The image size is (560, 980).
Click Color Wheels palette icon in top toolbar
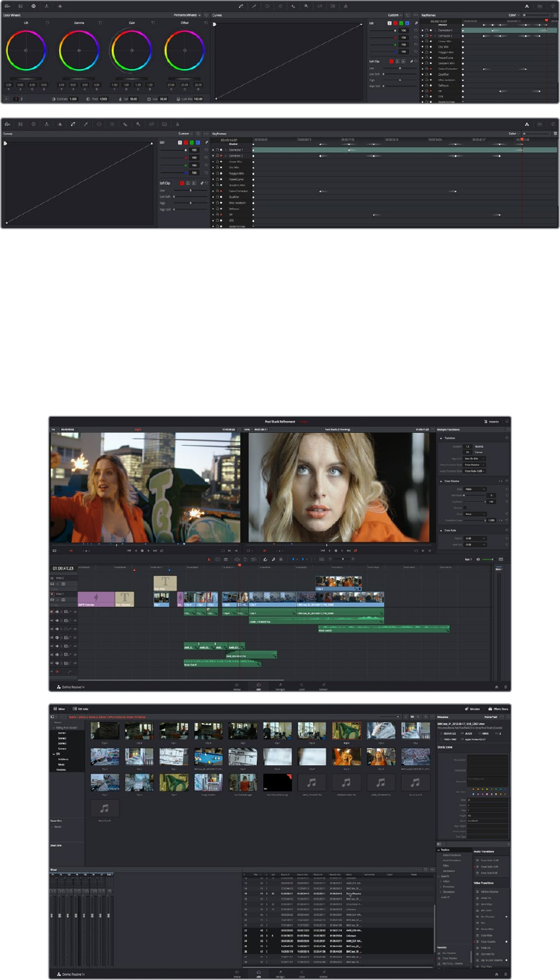[33, 6]
